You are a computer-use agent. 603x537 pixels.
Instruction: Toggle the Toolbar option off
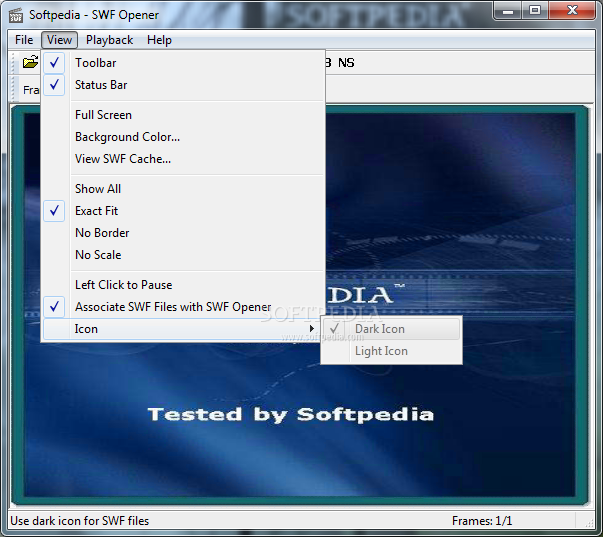[x=183, y=63]
